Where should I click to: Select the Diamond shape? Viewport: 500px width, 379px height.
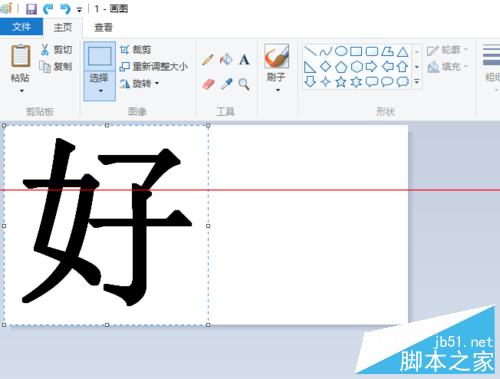click(x=325, y=67)
